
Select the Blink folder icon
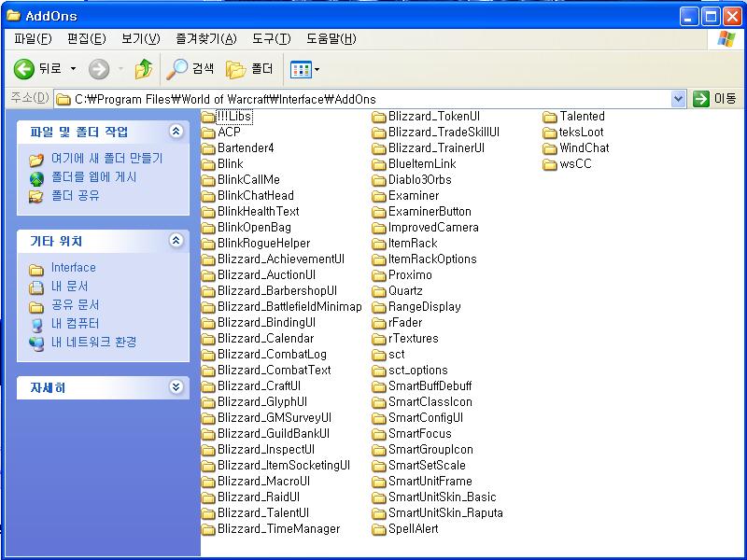208,164
